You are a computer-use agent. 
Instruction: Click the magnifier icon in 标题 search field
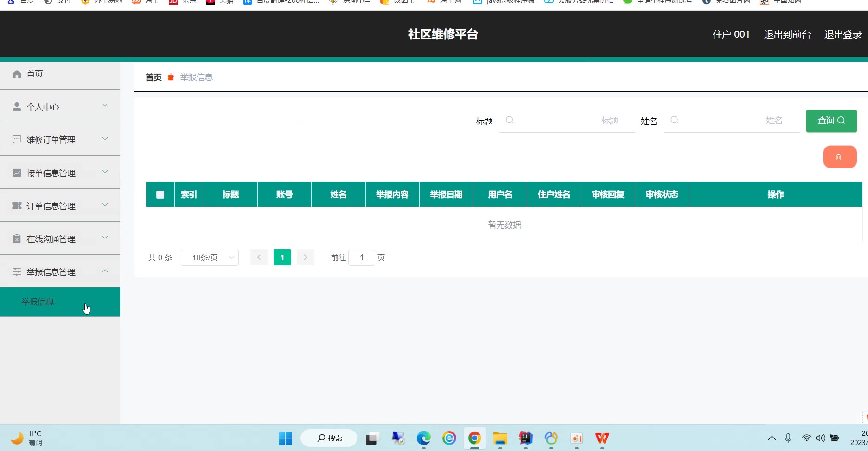tap(510, 120)
